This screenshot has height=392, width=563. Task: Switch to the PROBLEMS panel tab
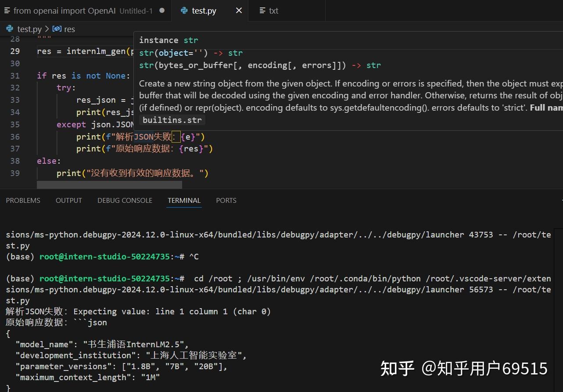[23, 200]
